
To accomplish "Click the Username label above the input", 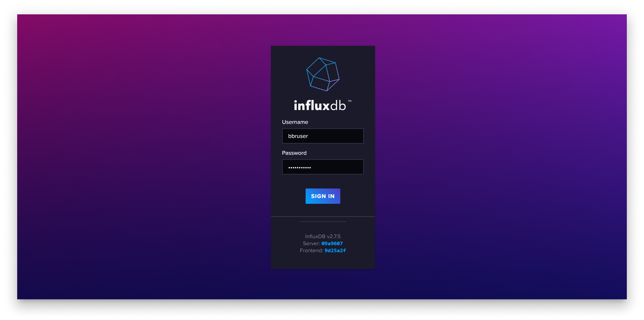I will (295, 122).
